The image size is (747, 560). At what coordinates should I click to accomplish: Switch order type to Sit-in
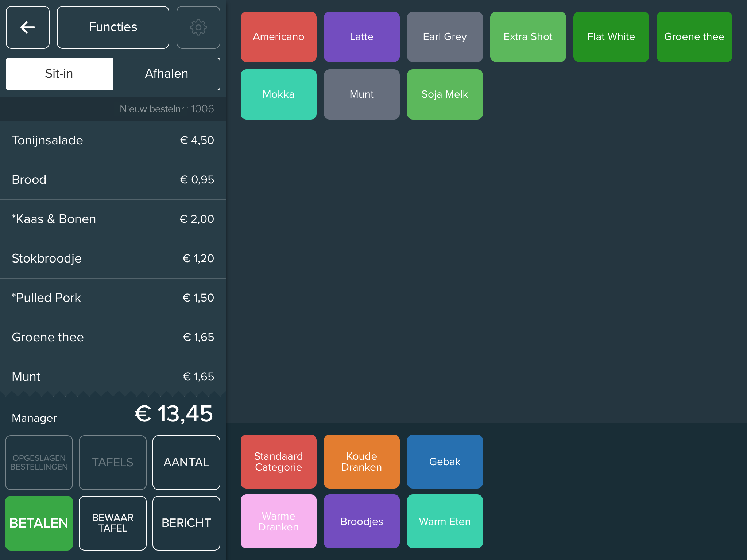coord(59,74)
